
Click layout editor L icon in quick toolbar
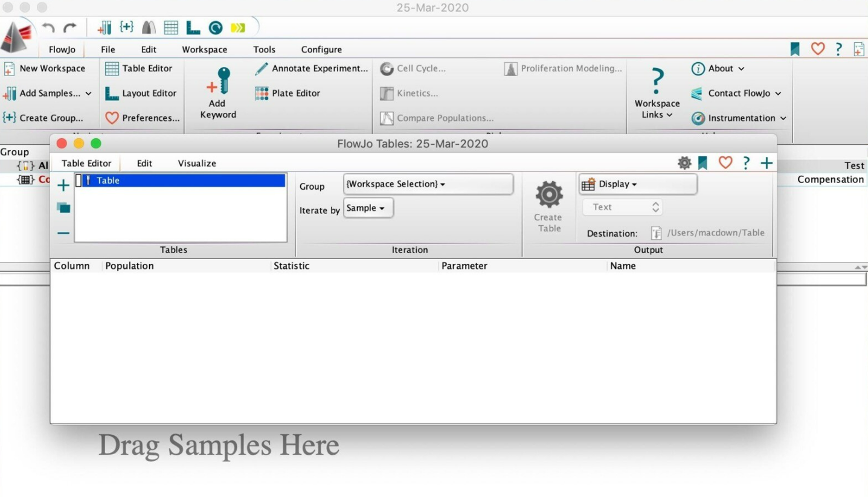pyautogui.click(x=193, y=28)
